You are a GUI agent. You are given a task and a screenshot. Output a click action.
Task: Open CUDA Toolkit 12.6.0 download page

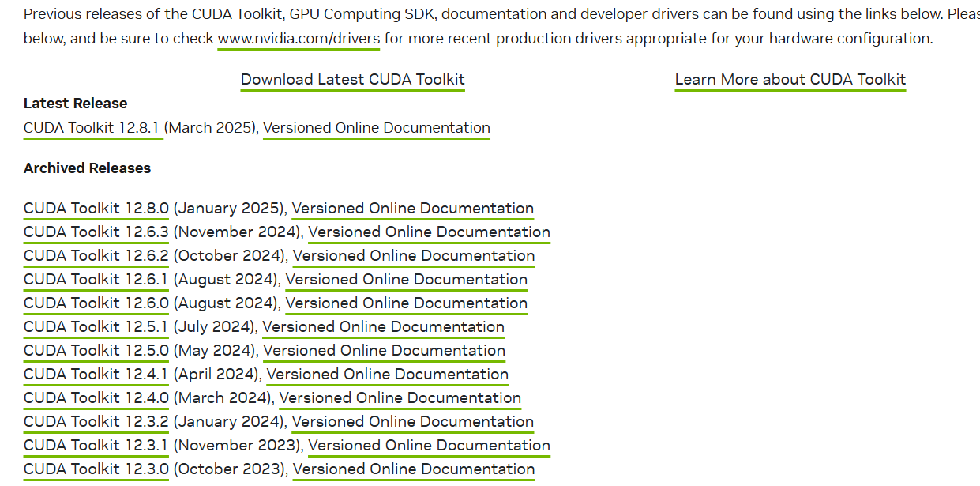click(96, 303)
